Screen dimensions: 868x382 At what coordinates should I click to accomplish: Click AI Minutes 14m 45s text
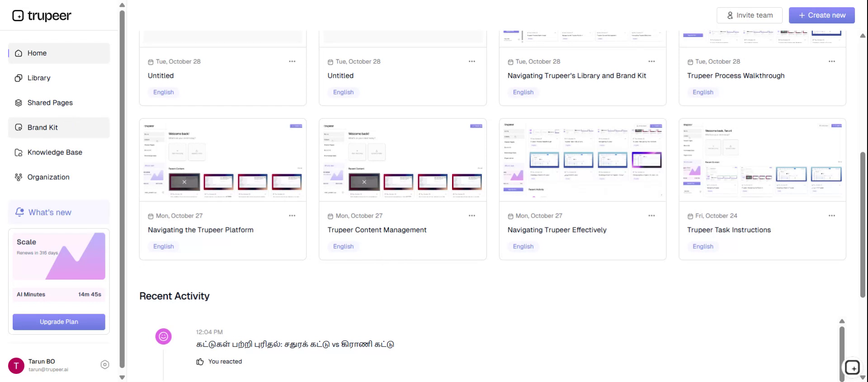click(59, 294)
